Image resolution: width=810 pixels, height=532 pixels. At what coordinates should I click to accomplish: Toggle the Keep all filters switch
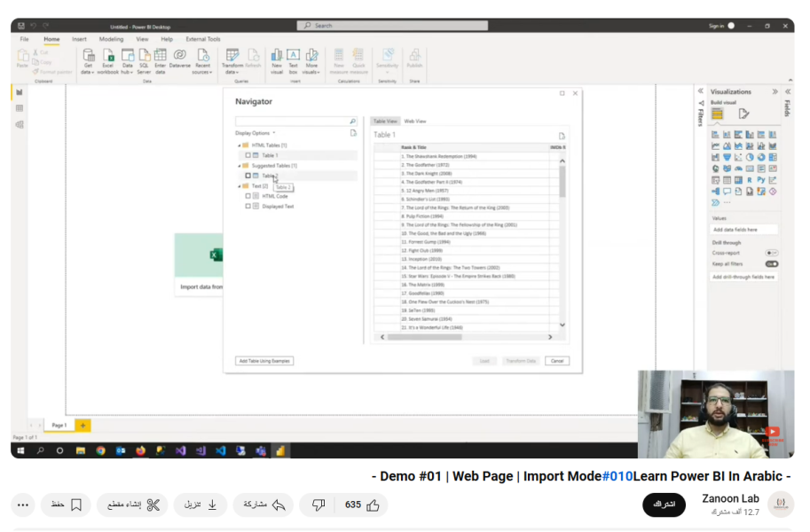pos(771,264)
